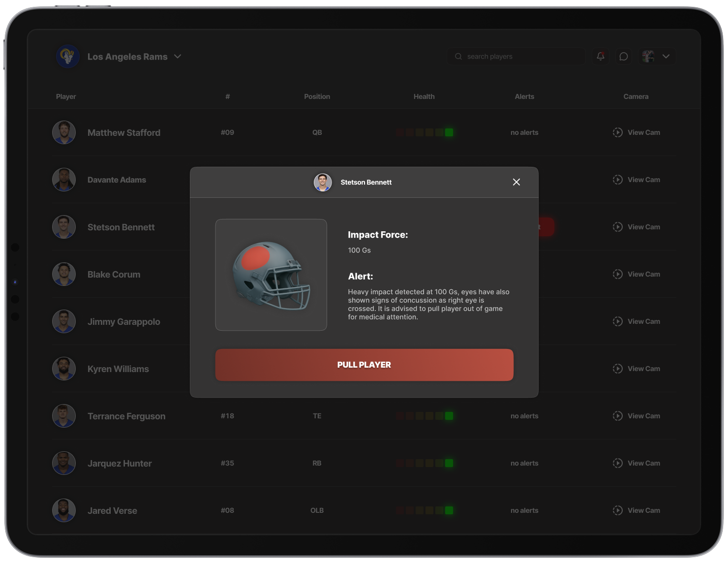The height and width of the screenshot is (564, 728).
Task: Open View Cam for Terrance Ferguson
Action: [x=637, y=416]
